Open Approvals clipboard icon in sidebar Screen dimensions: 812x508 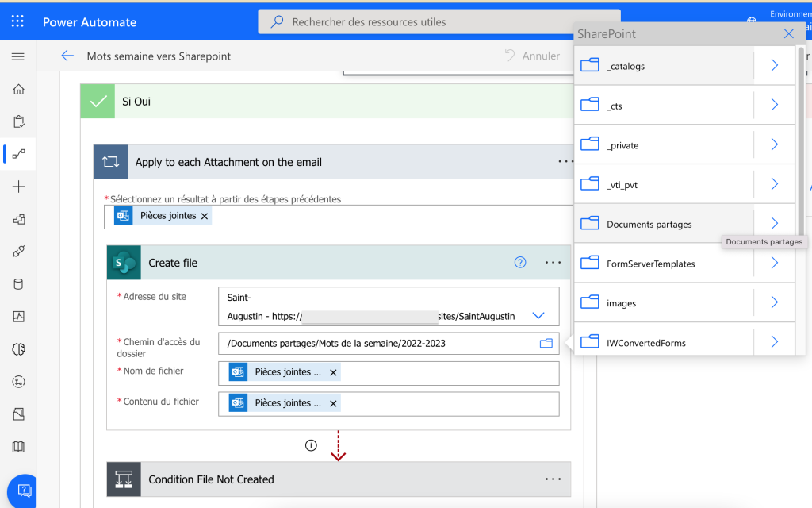tap(19, 121)
